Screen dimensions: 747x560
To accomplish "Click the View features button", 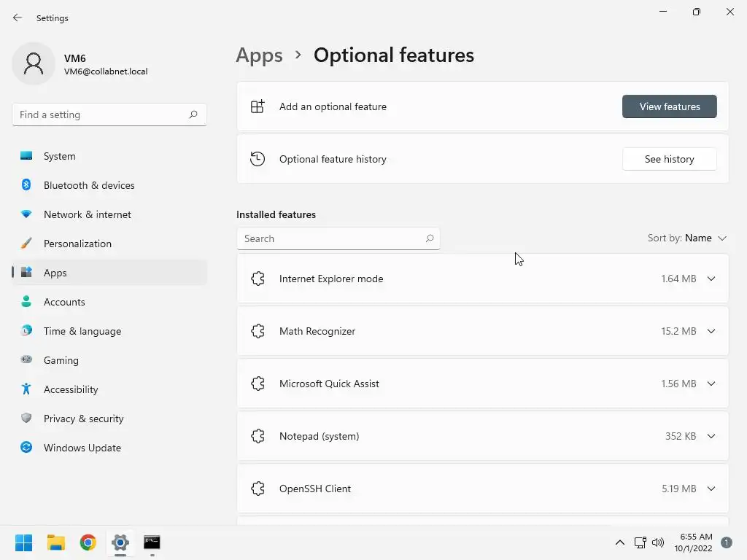I will (x=669, y=106).
